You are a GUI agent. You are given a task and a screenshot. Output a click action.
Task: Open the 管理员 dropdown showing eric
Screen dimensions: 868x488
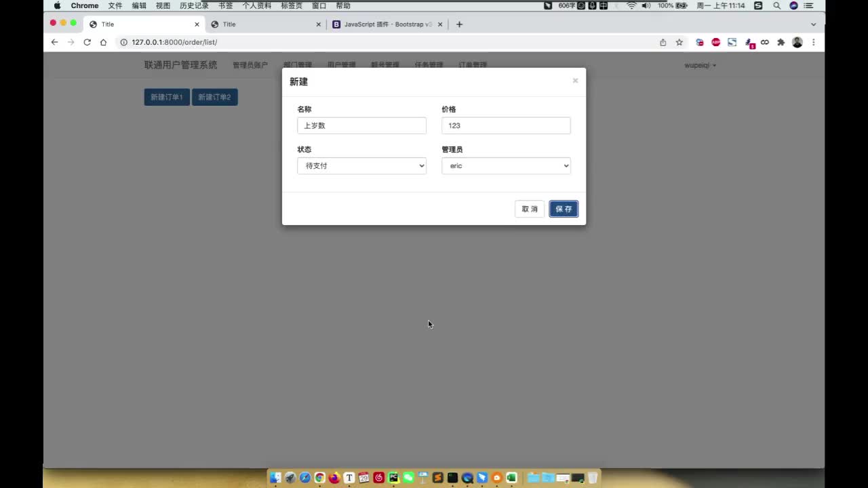click(x=506, y=166)
